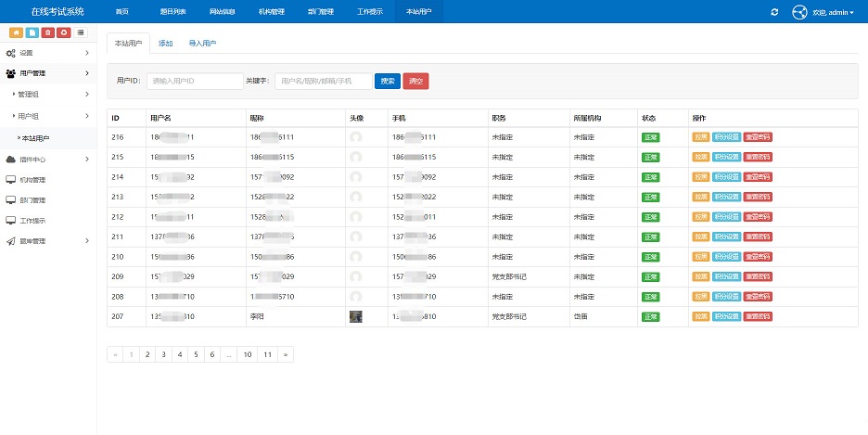
Task: Click 重置密码 for user 208
Action: pos(758,297)
